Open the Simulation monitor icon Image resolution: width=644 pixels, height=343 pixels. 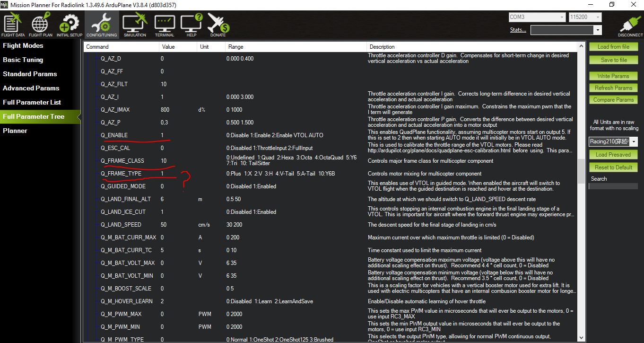(135, 24)
